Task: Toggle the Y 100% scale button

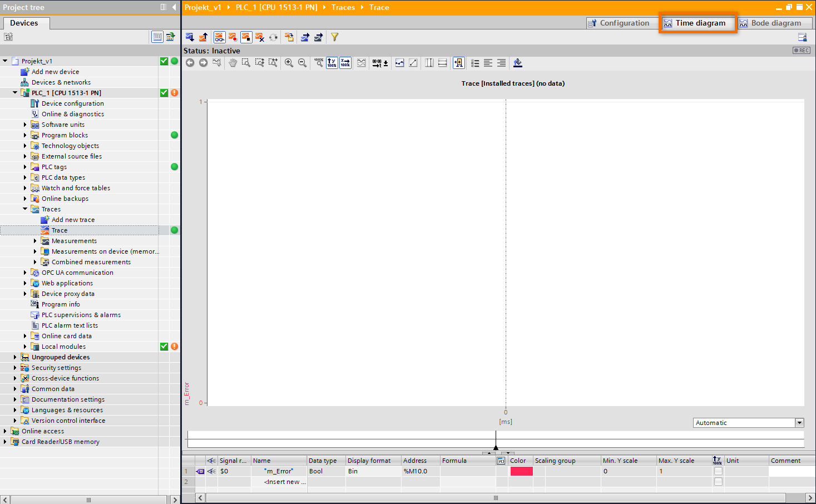Action: point(332,63)
